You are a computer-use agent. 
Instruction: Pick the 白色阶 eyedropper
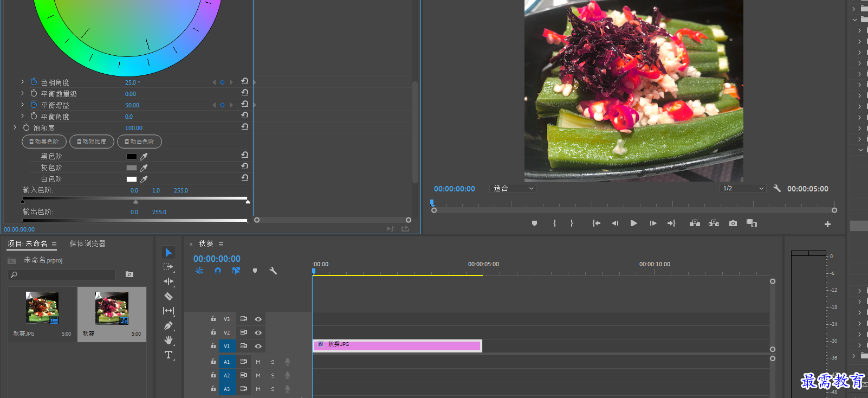[144, 179]
